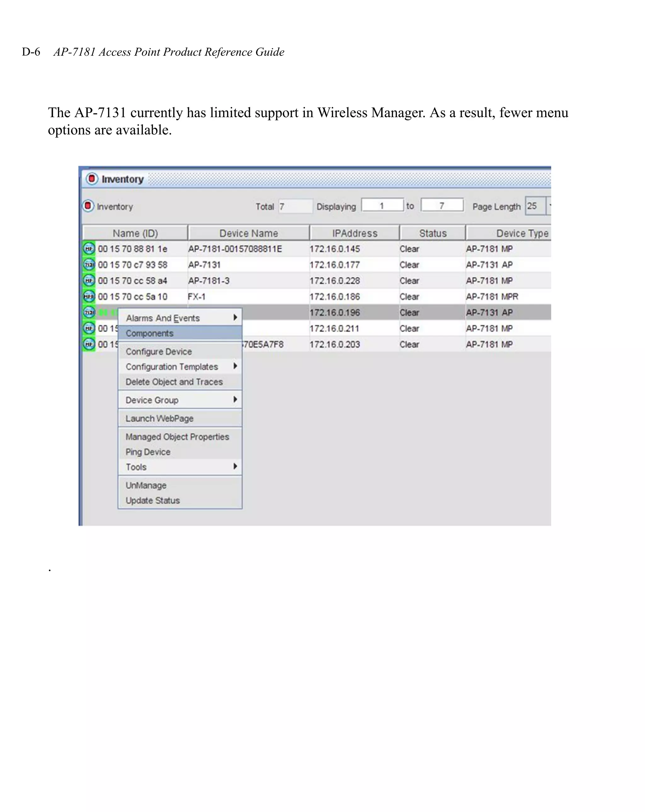The width and height of the screenshot is (645, 812).
Task: Choose Ping Device menu entry
Action: click(180, 451)
